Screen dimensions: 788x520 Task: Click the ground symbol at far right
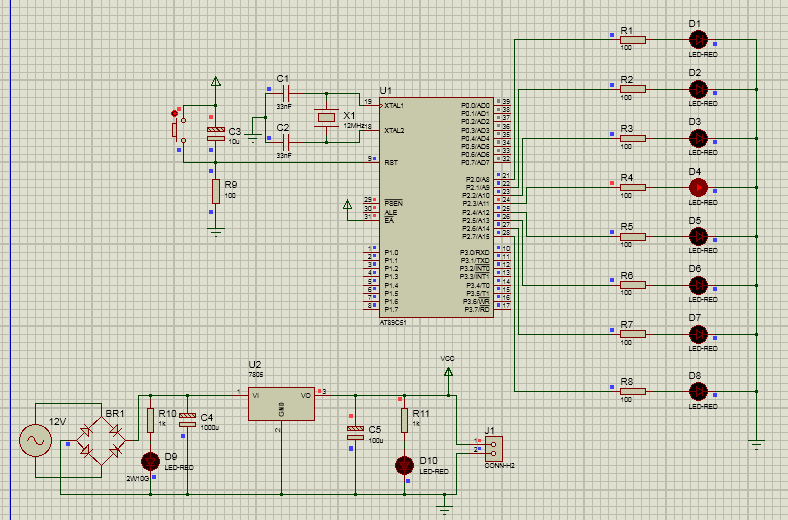pyautogui.click(x=757, y=441)
